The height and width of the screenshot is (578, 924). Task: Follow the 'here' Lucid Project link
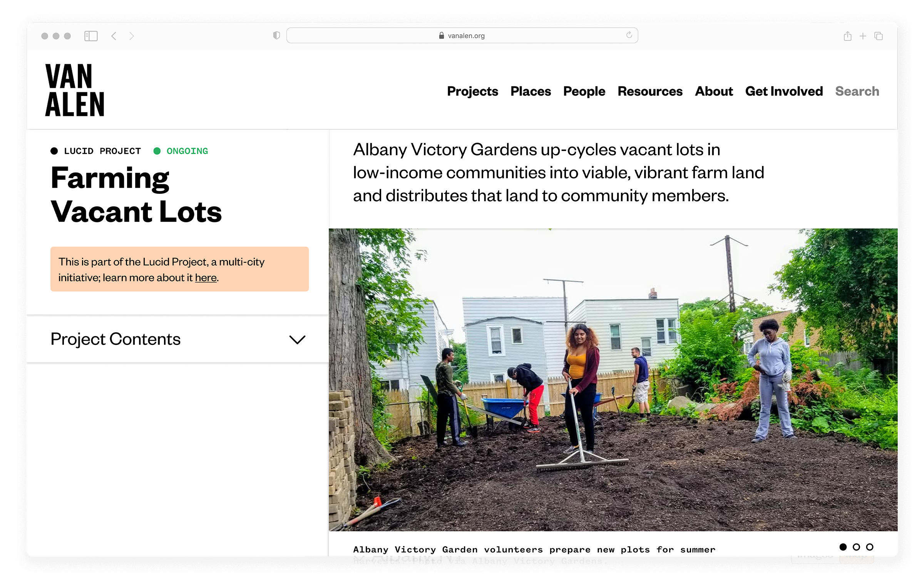pyautogui.click(x=206, y=278)
